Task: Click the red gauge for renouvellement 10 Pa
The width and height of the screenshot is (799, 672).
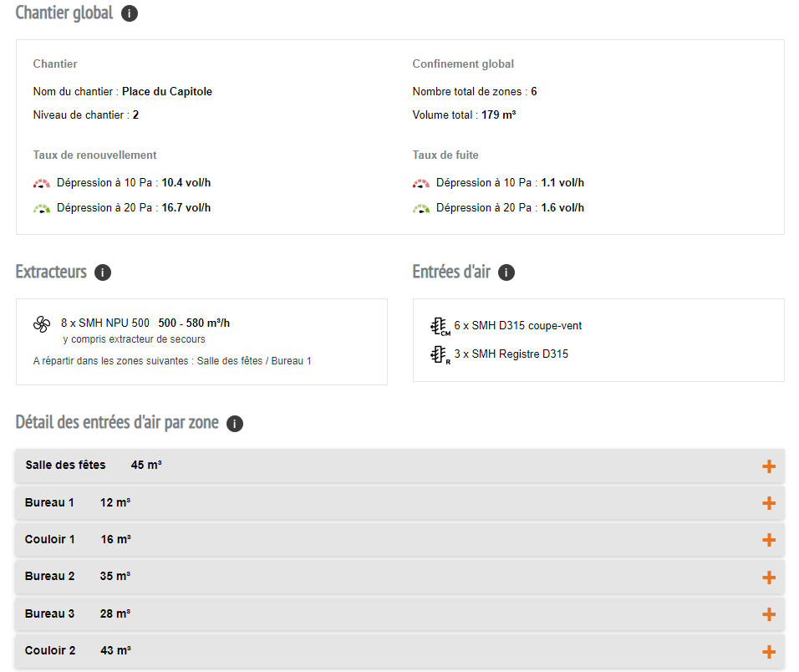Action: pos(42,183)
